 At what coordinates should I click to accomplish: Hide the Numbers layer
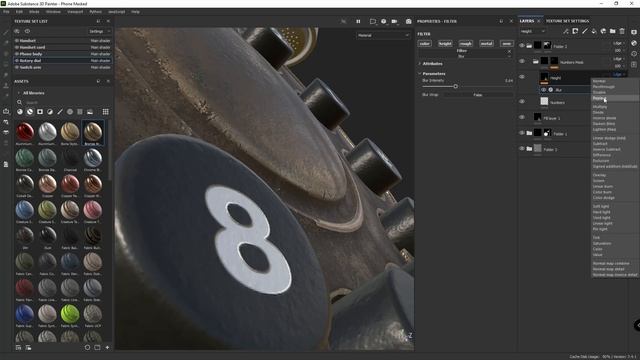pyautogui.click(x=522, y=101)
